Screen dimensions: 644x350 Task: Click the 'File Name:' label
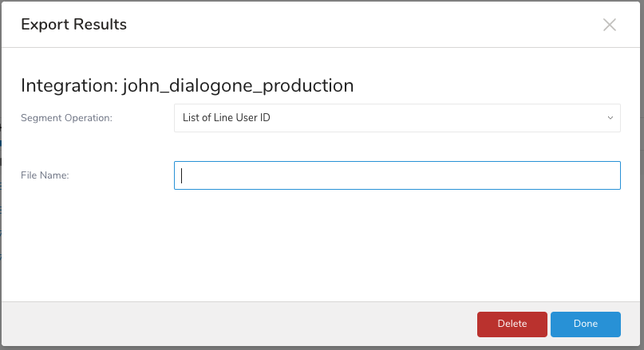click(45, 175)
